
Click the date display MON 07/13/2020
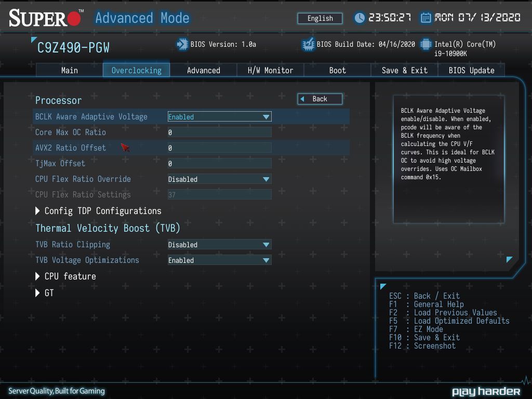coord(477,18)
